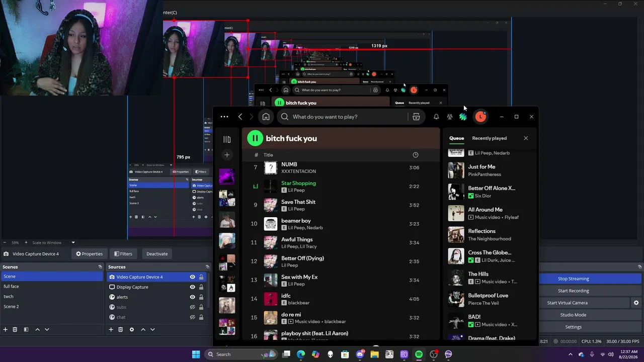Select 'Scene 2' in Scenes list

coord(51,307)
